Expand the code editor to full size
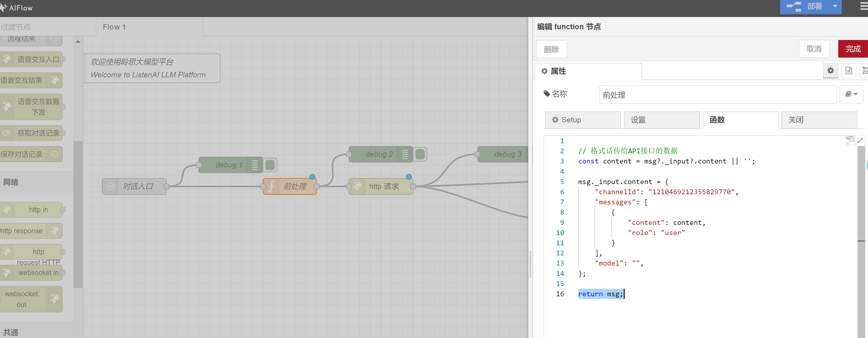The width and height of the screenshot is (868, 338). click(x=860, y=140)
